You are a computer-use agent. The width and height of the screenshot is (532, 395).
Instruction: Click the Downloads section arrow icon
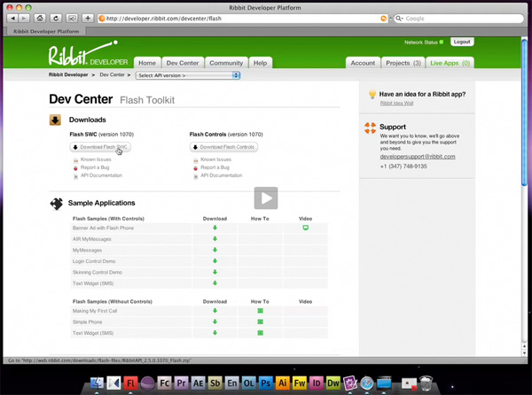pyautogui.click(x=55, y=120)
